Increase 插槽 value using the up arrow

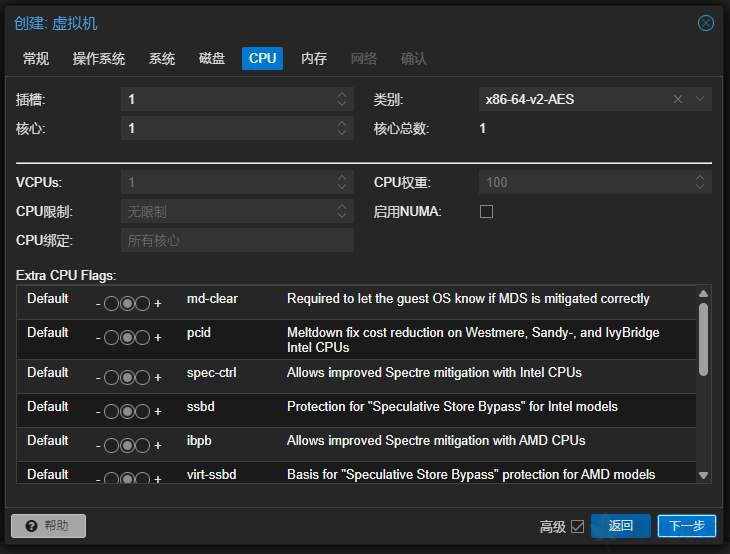tap(342, 95)
